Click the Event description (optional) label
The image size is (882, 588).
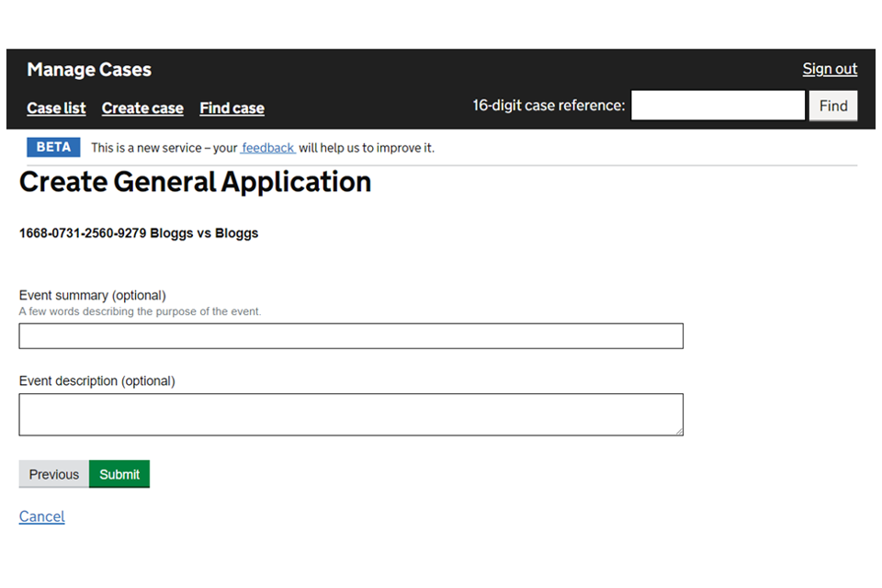pos(96,381)
